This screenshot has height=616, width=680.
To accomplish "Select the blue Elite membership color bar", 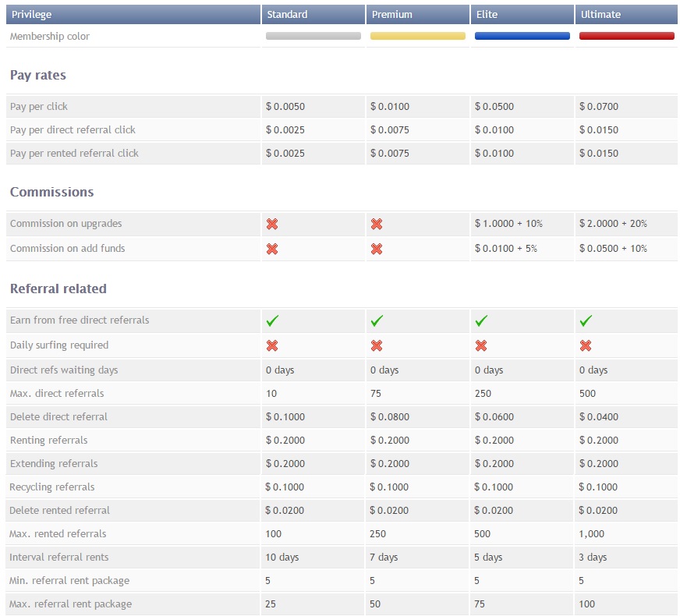I will coord(522,36).
